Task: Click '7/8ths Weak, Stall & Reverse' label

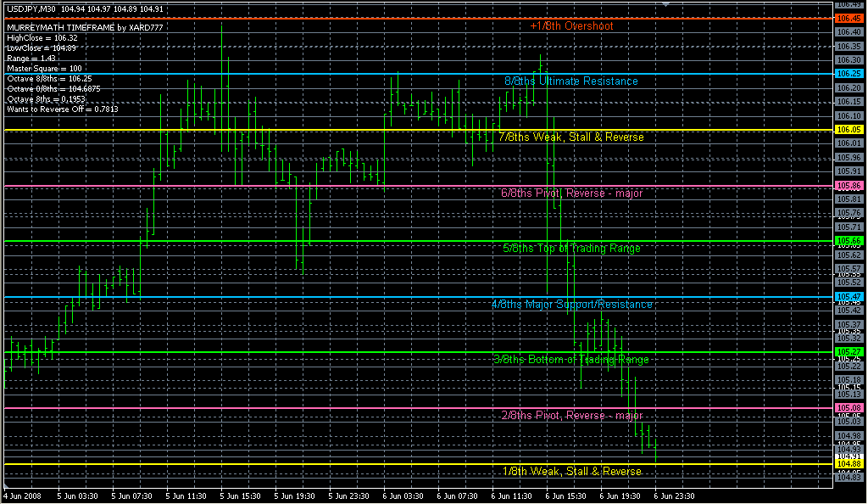Action: pos(571,137)
